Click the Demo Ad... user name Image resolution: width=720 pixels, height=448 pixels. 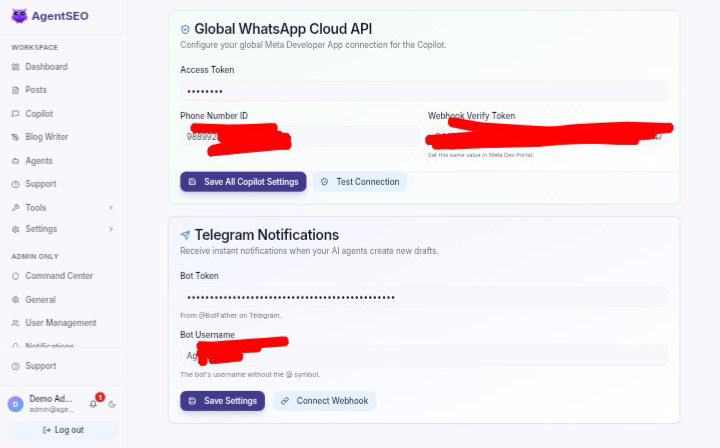point(51,399)
